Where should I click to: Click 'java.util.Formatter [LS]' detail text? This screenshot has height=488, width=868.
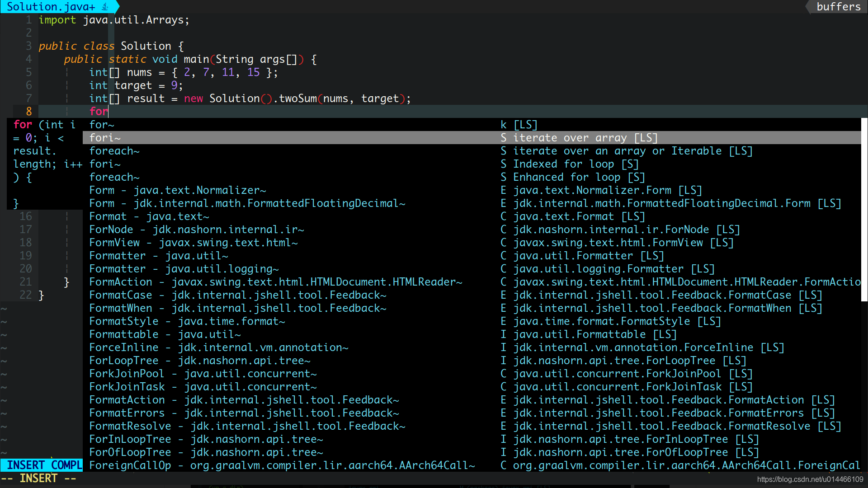click(x=588, y=256)
